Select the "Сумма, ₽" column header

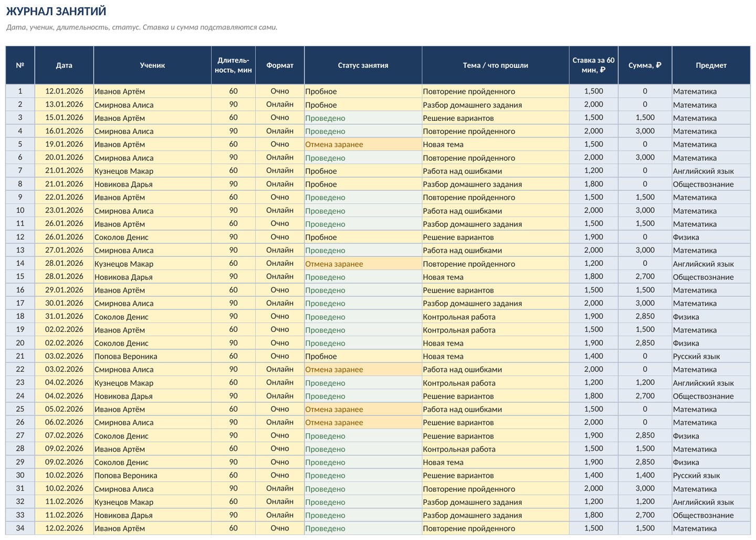645,65
